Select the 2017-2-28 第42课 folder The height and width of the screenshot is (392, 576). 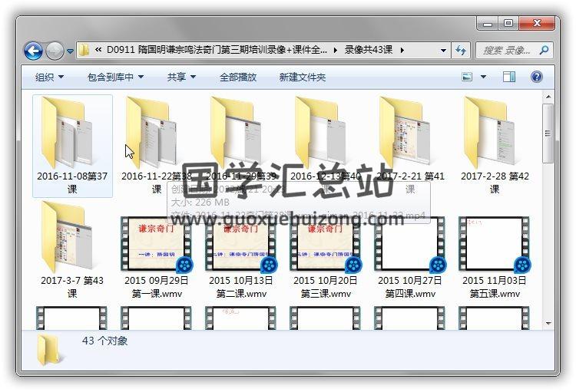click(495, 146)
